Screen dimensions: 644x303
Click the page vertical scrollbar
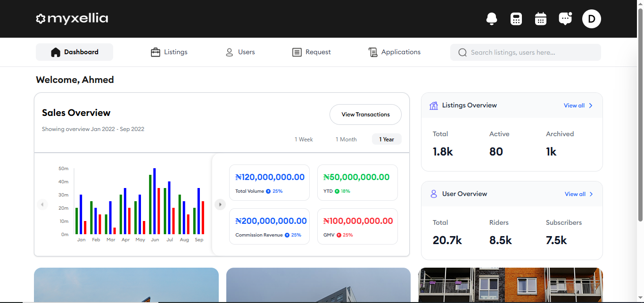640,115
